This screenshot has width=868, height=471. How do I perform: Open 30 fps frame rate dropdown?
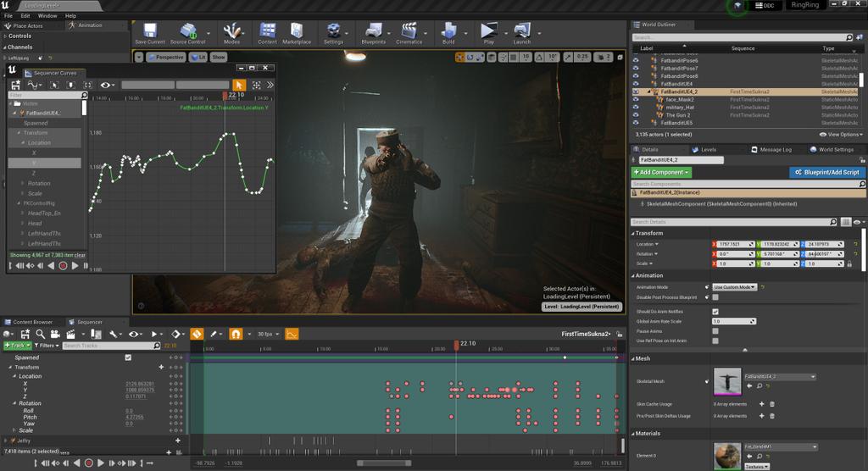267,334
